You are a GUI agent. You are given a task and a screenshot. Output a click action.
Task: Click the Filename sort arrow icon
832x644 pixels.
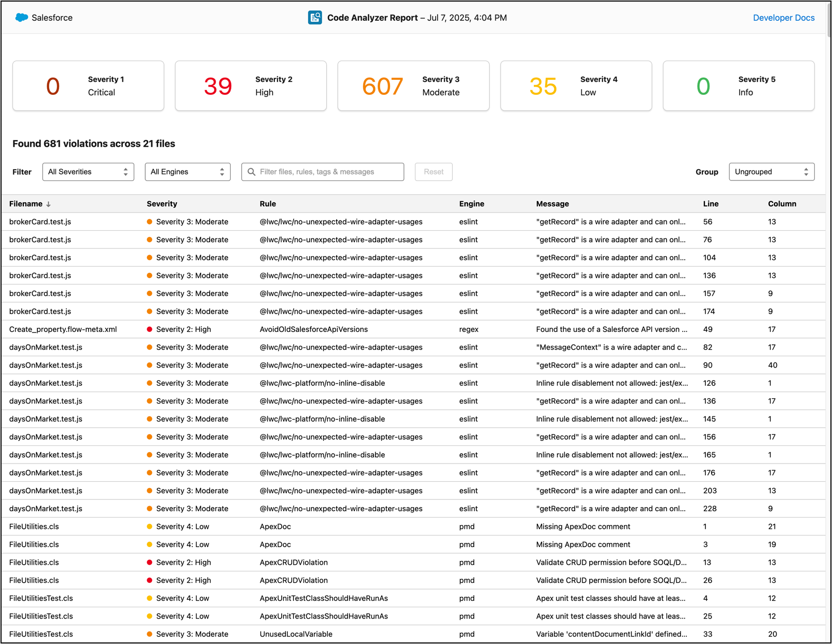(x=48, y=204)
